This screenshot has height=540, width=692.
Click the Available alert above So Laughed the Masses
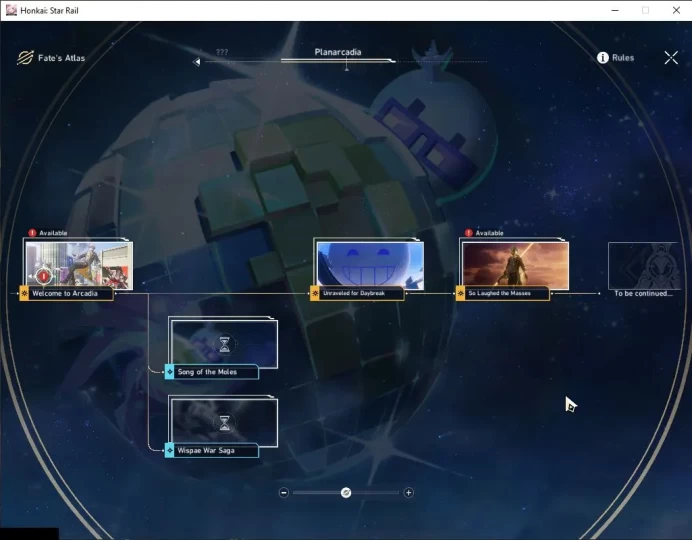pyautogui.click(x=484, y=233)
